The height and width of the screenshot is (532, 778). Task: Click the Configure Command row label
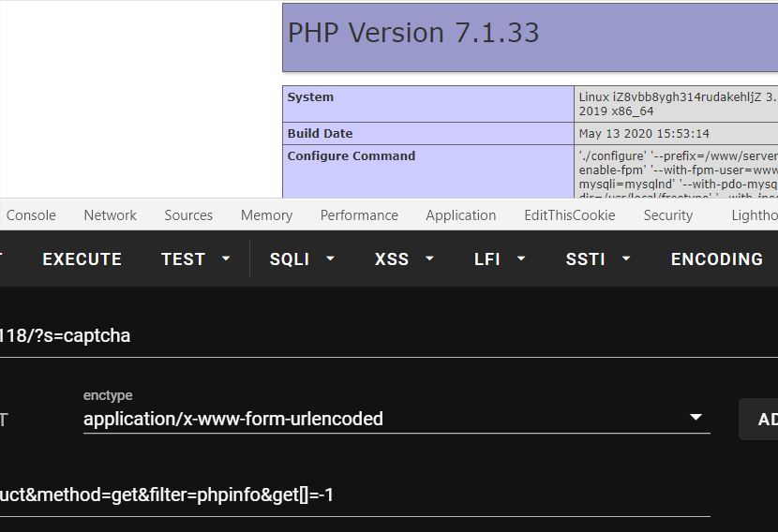click(x=352, y=156)
